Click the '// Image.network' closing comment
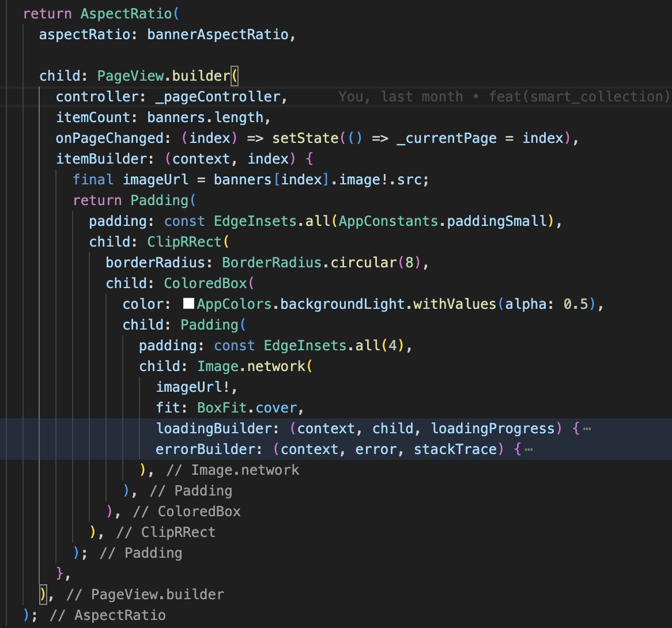This screenshot has height=628, width=672. (233, 470)
